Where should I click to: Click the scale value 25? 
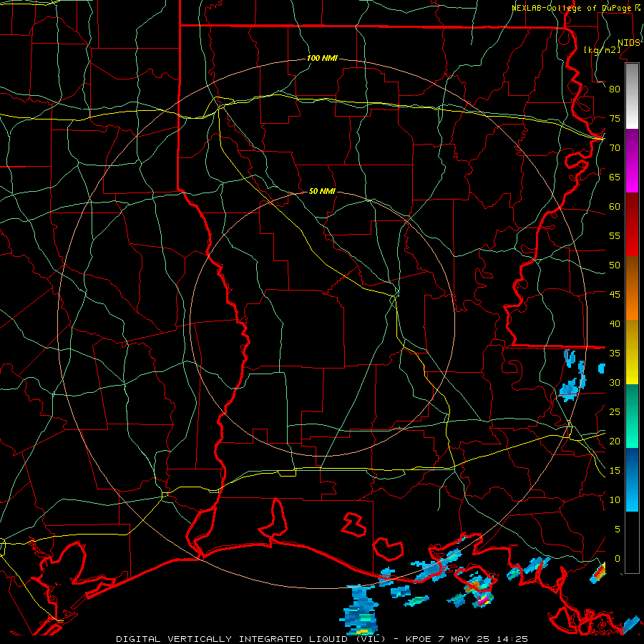pyautogui.click(x=615, y=412)
